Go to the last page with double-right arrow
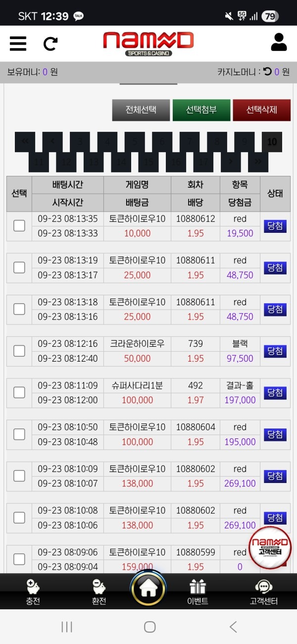297x644 pixels. coord(257,161)
